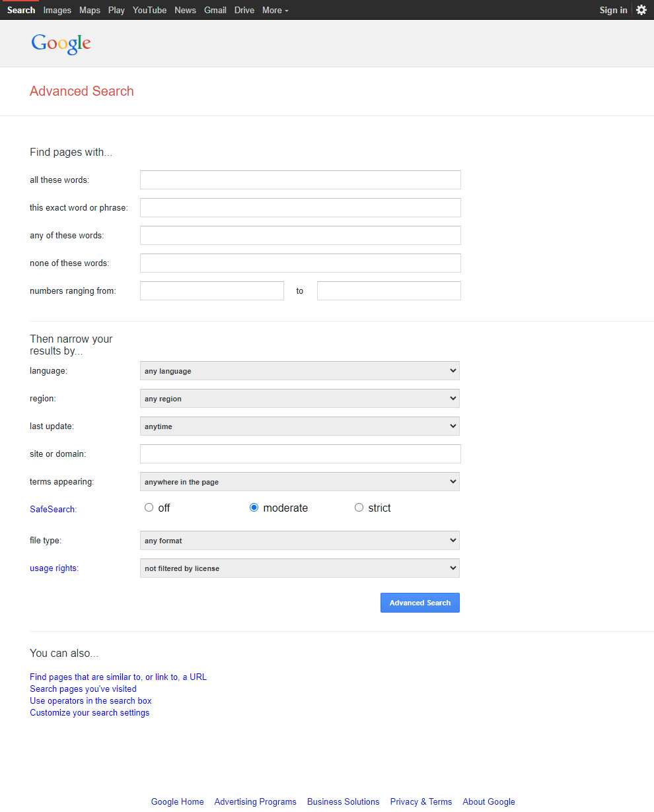Image resolution: width=654 pixels, height=812 pixels.
Task: Open the More menu in top bar
Action: (x=275, y=10)
